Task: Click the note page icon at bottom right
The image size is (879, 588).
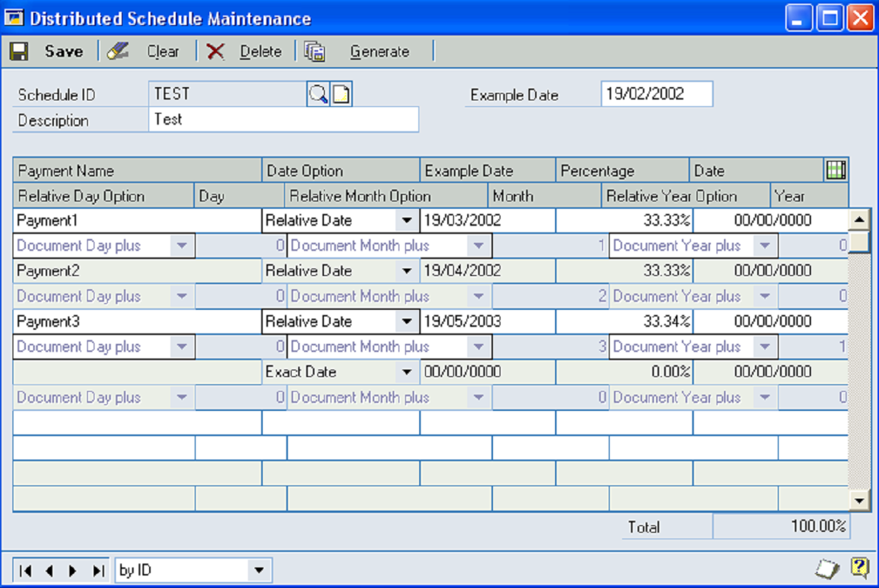Action: pos(827,568)
